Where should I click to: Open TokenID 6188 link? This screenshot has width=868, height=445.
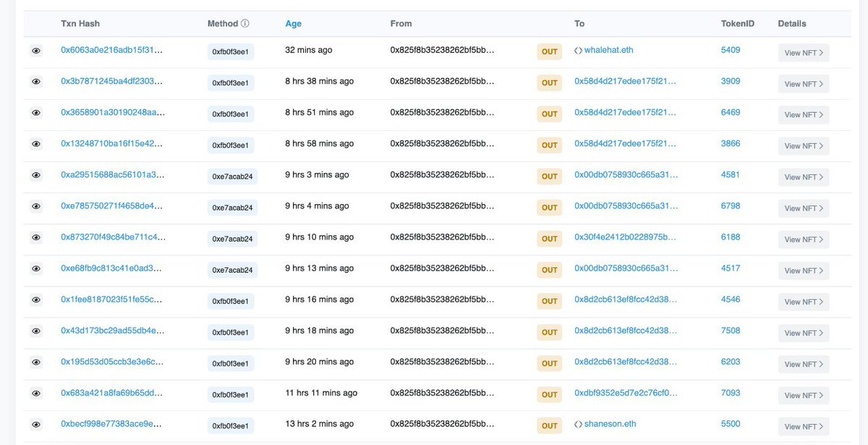[x=731, y=237]
